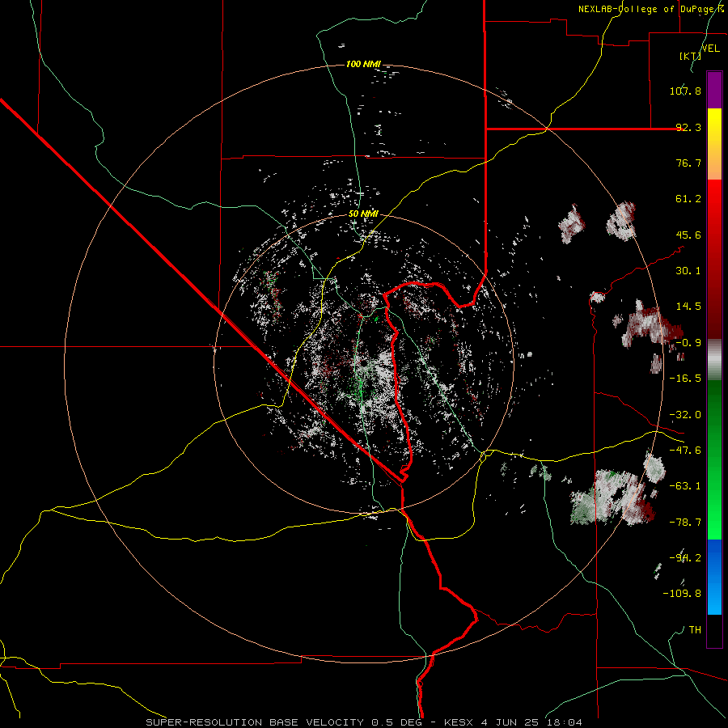Click the 30.1 velocity scale value

point(688,271)
